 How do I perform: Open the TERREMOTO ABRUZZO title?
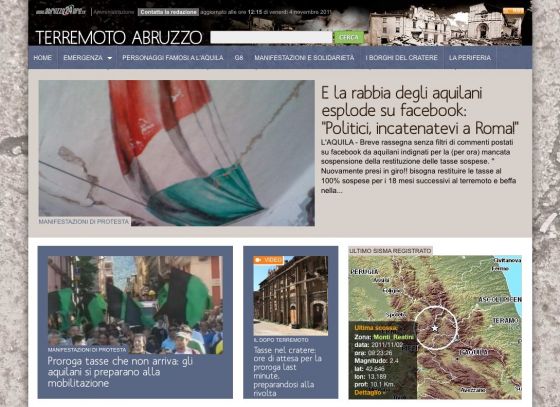click(119, 37)
